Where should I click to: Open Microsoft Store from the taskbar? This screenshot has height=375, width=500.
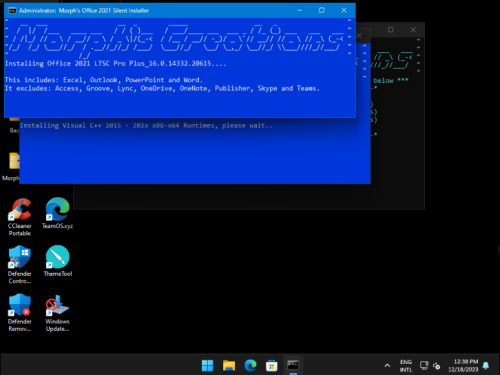point(272,366)
